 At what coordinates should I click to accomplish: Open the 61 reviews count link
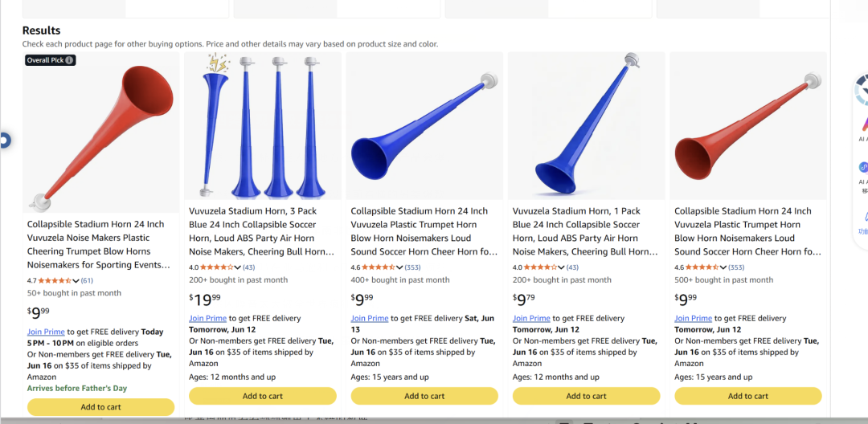(87, 280)
